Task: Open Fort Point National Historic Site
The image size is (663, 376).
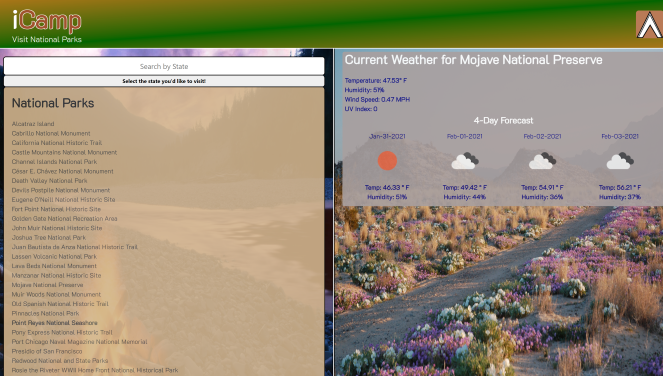Action: point(56,209)
